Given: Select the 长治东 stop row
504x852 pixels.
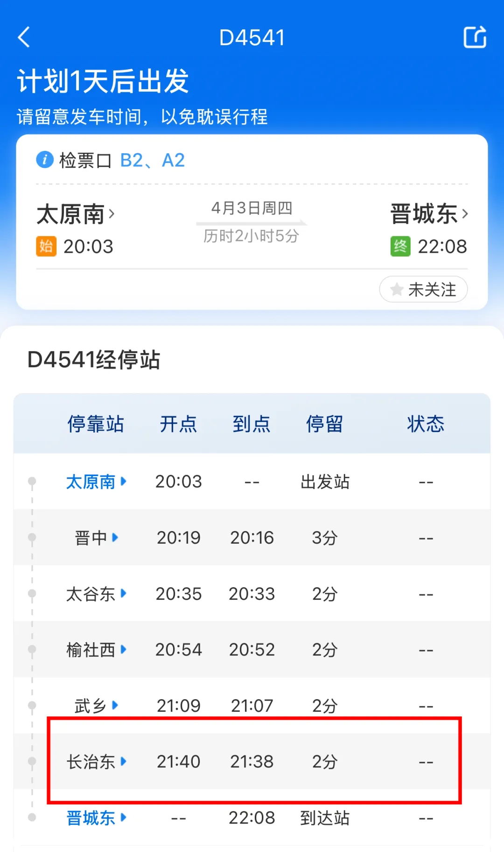Looking at the screenshot, I should (x=252, y=761).
